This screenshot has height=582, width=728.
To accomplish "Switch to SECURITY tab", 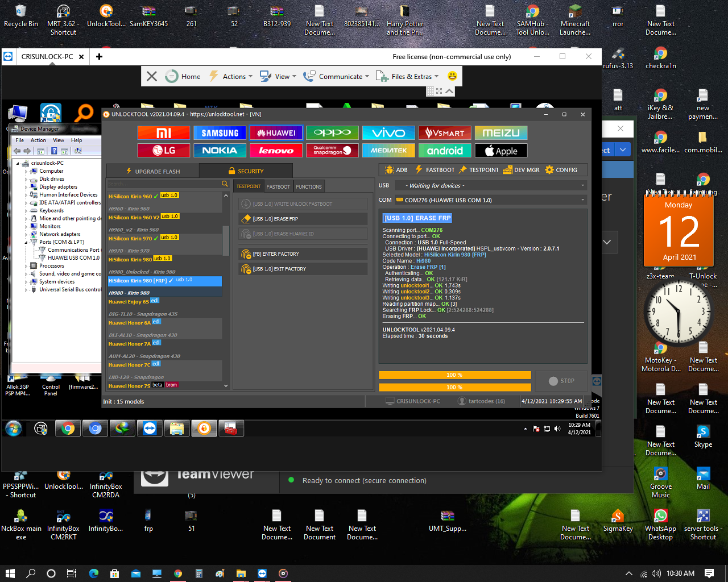I will (x=246, y=171).
